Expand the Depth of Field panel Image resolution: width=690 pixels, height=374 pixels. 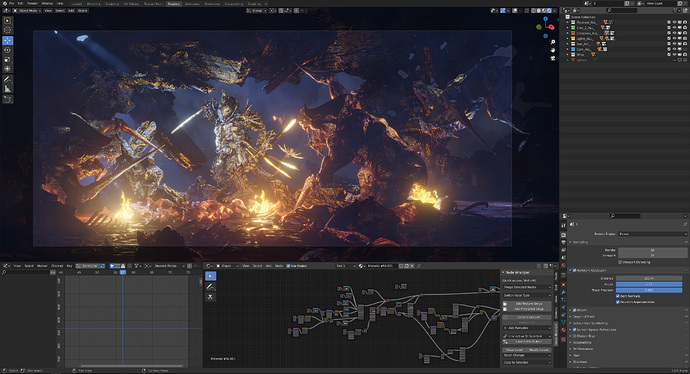[584, 316]
